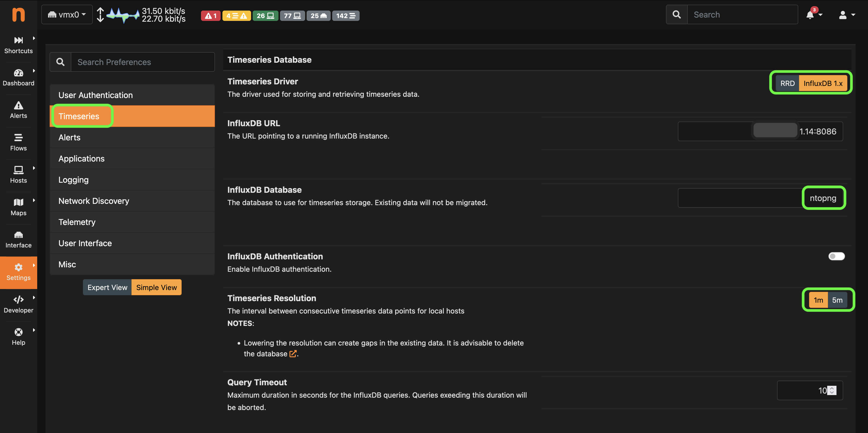This screenshot has height=433, width=868.
Task: Expand the Help submenu arrow
Action: [x=34, y=330]
